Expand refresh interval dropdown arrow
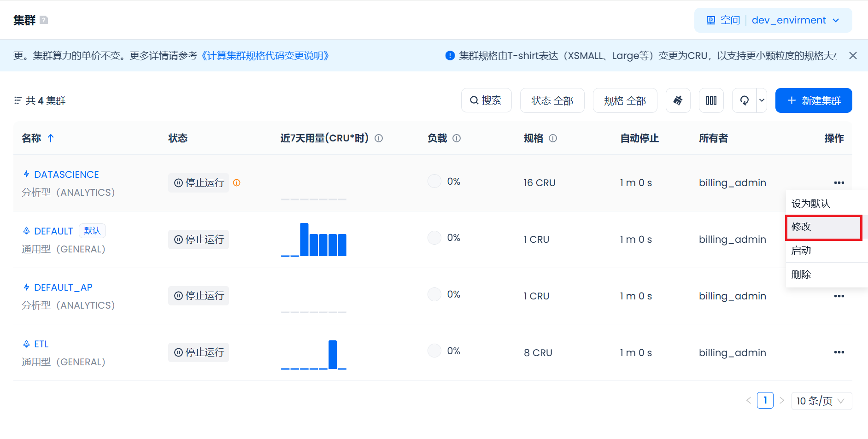 [762, 100]
